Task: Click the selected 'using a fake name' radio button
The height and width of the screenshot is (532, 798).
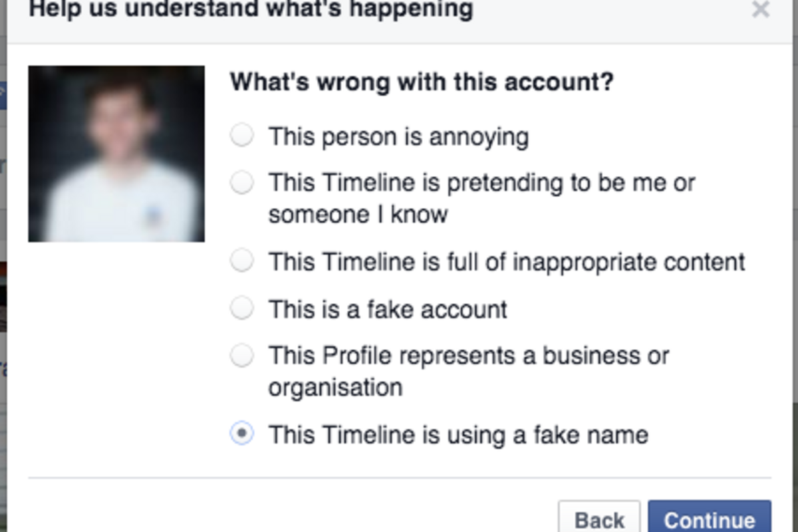Action: pos(241,434)
